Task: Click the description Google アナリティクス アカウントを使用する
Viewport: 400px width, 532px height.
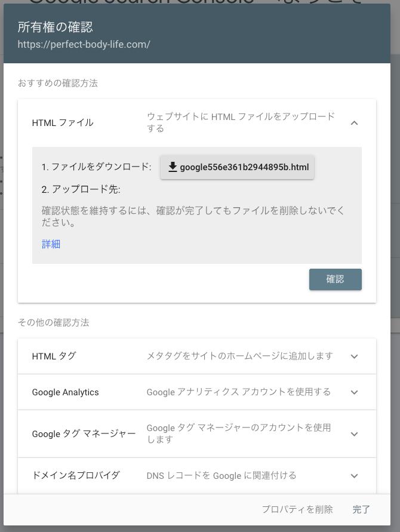Action: [238, 392]
